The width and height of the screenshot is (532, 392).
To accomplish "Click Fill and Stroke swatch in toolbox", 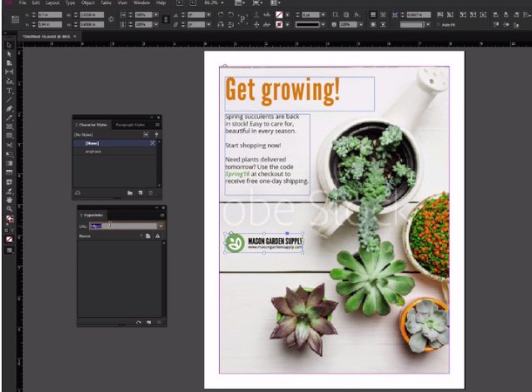I will tap(9, 220).
